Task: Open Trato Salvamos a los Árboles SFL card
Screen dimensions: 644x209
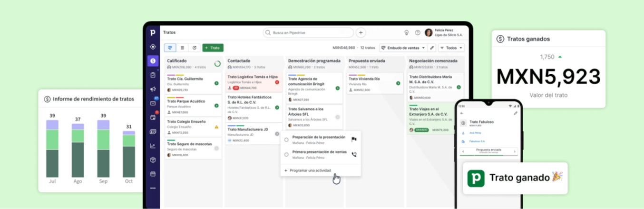Action: (314, 117)
